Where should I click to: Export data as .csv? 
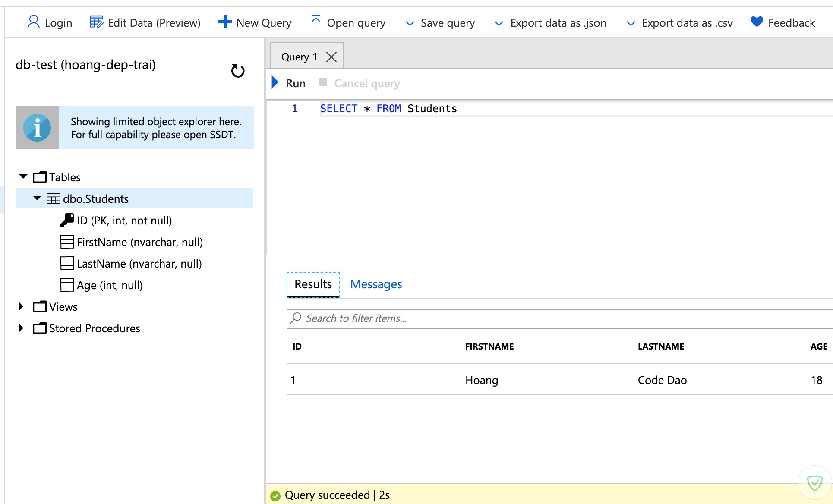pyautogui.click(x=679, y=23)
